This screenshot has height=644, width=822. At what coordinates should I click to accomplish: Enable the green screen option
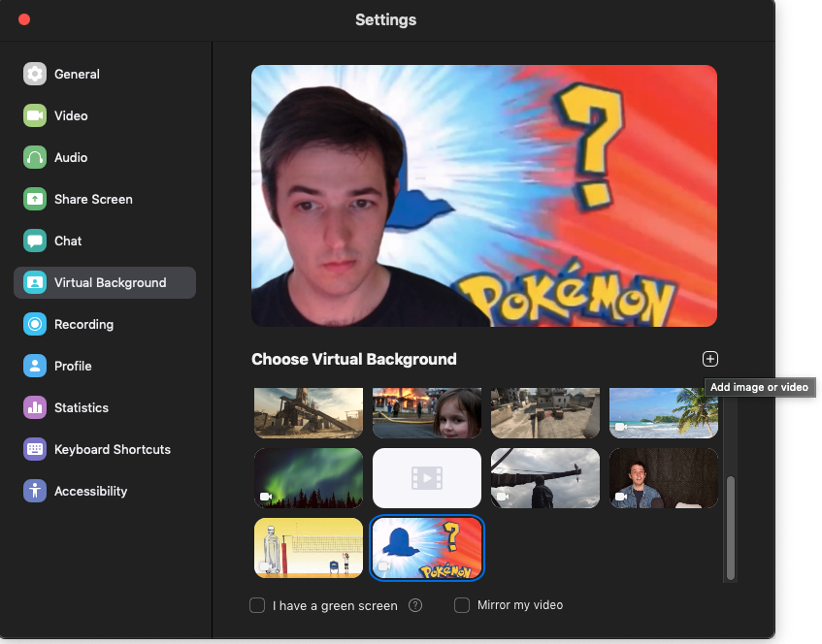[257, 604]
